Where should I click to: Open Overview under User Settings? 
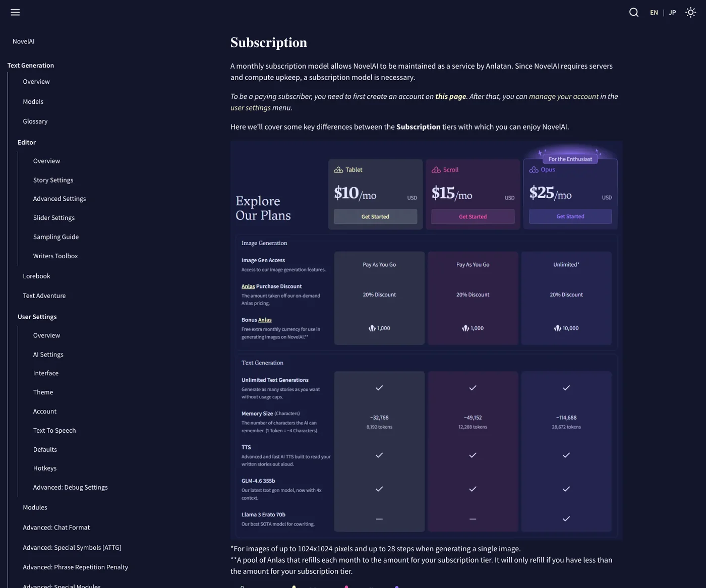coord(46,336)
